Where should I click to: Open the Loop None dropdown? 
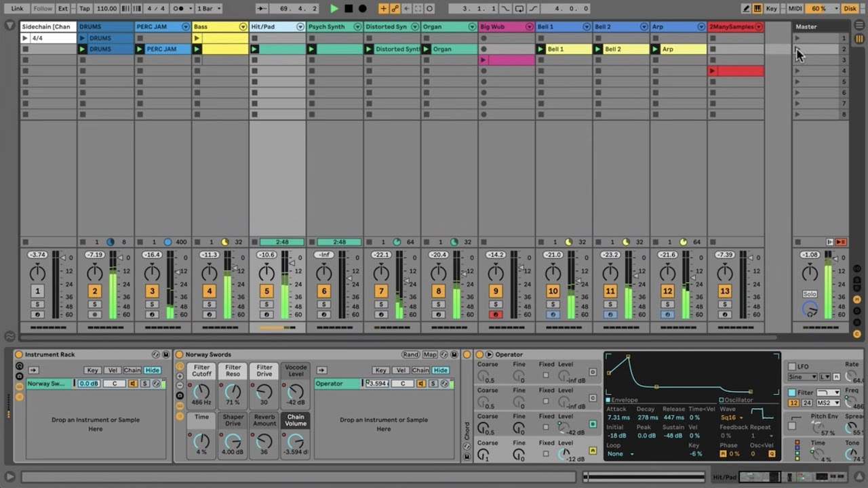(620, 453)
